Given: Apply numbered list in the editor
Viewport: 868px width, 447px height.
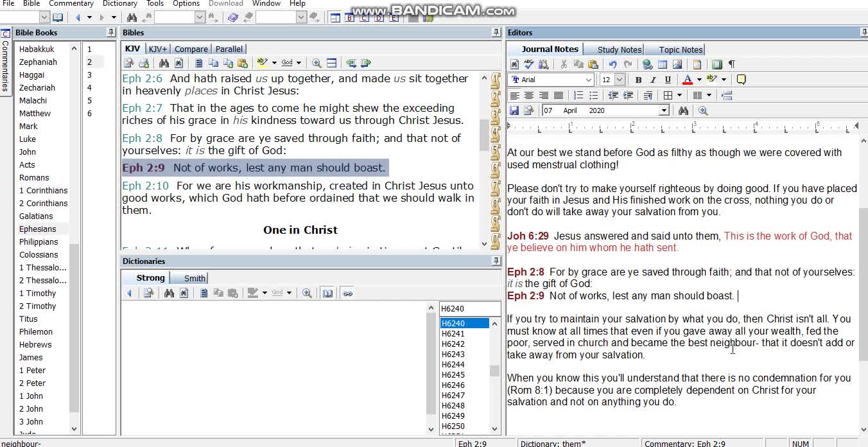Looking at the screenshot, I should (x=578, y=95).
